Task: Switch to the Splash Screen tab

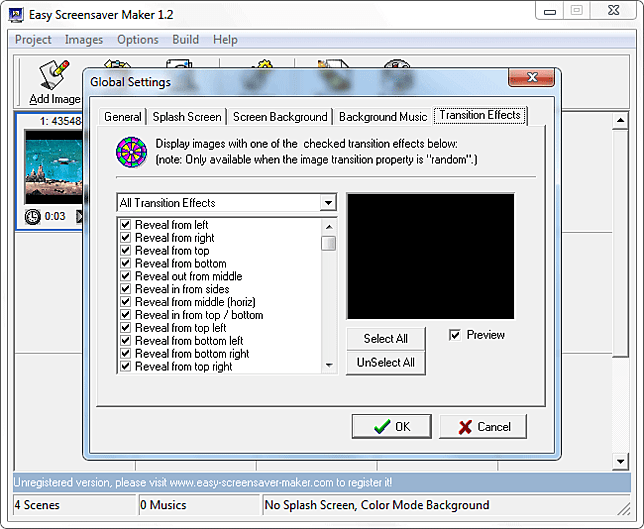Action: click(x=187, y=117)
